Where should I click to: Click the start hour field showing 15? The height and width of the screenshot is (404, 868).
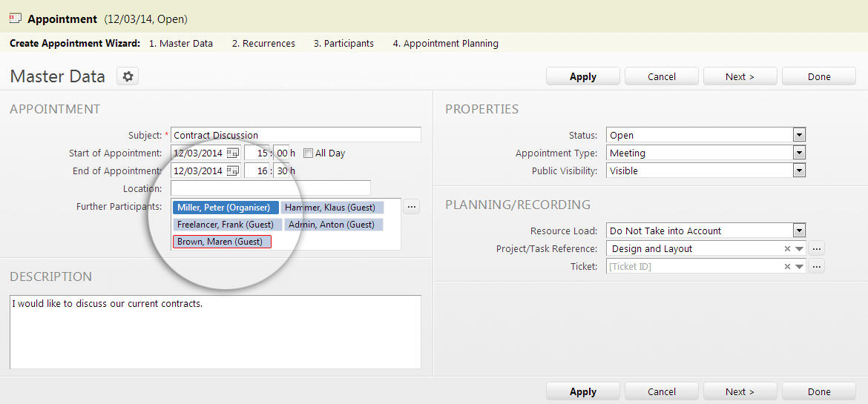click(257, 153)
